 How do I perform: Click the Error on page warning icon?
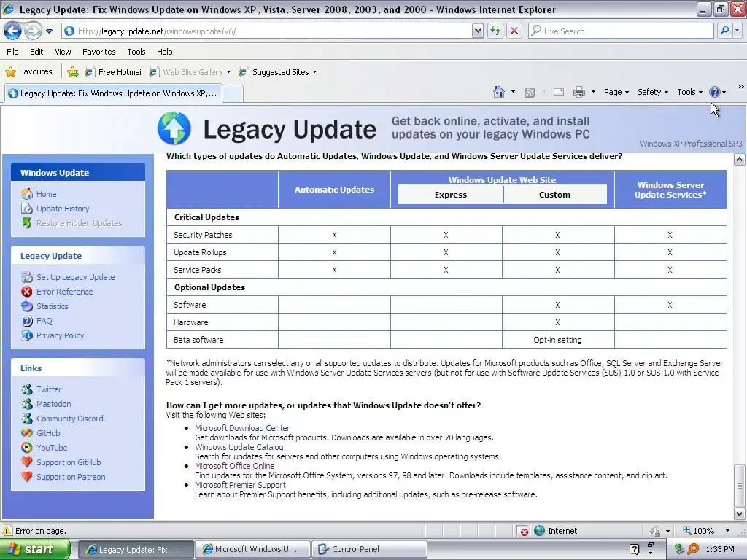click(x=7, y=531)
